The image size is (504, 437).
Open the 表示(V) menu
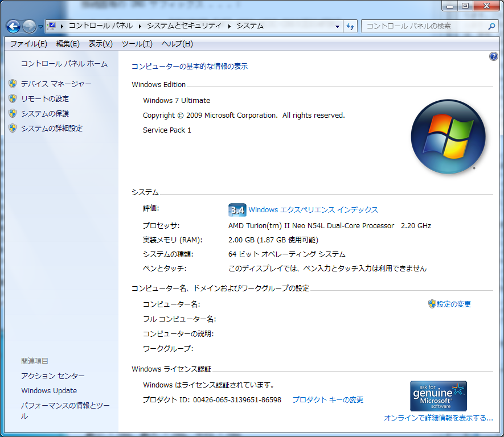[x=100, y=44]
